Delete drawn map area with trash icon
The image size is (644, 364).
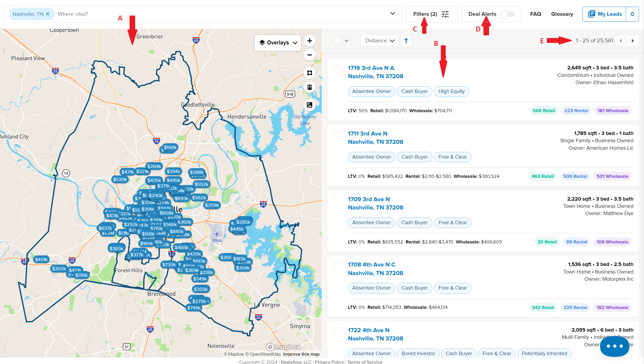309,87
